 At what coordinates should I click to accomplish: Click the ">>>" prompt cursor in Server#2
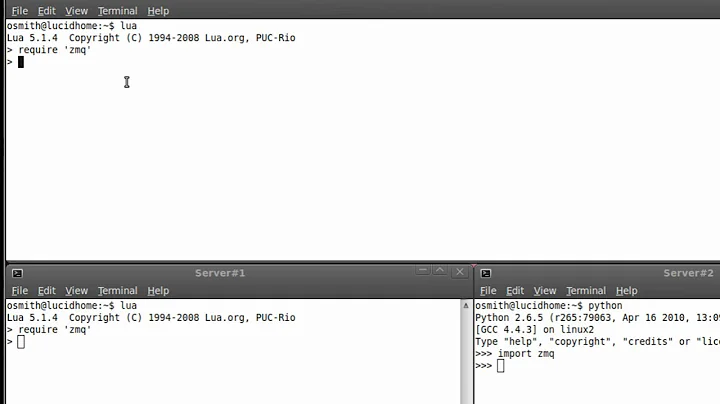point(501,366)
